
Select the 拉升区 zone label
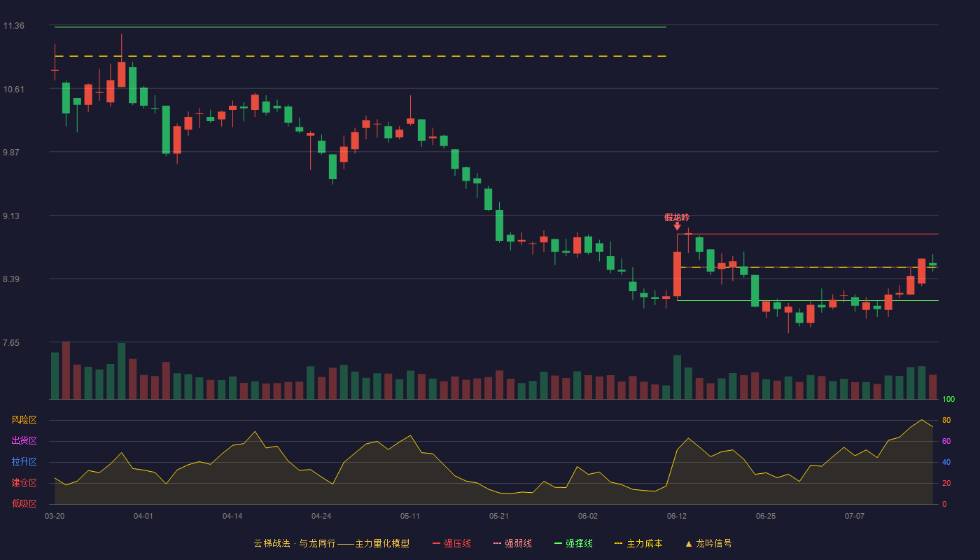[24, 462]
